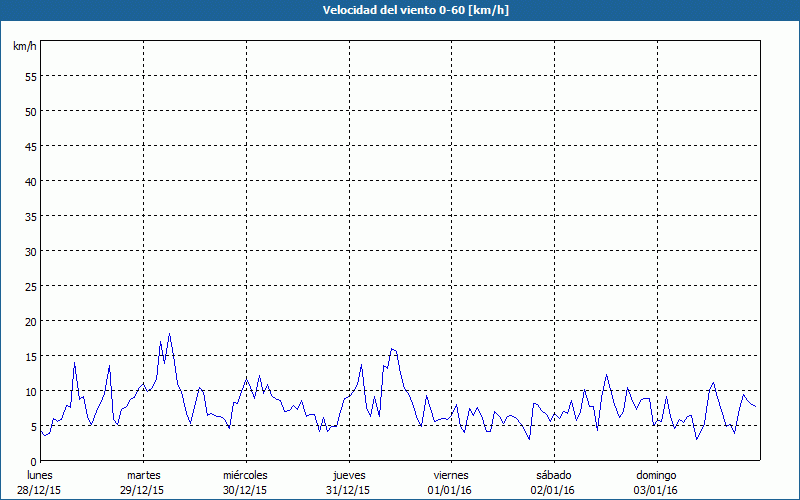
Task: Select the 55 value on the y-axis
Action: (x=30, y=76)
